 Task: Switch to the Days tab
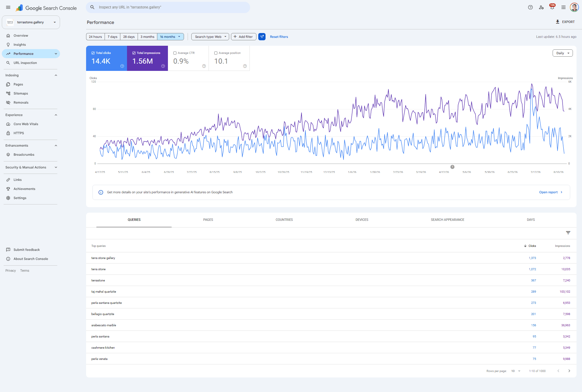click(x=531, y=220)
